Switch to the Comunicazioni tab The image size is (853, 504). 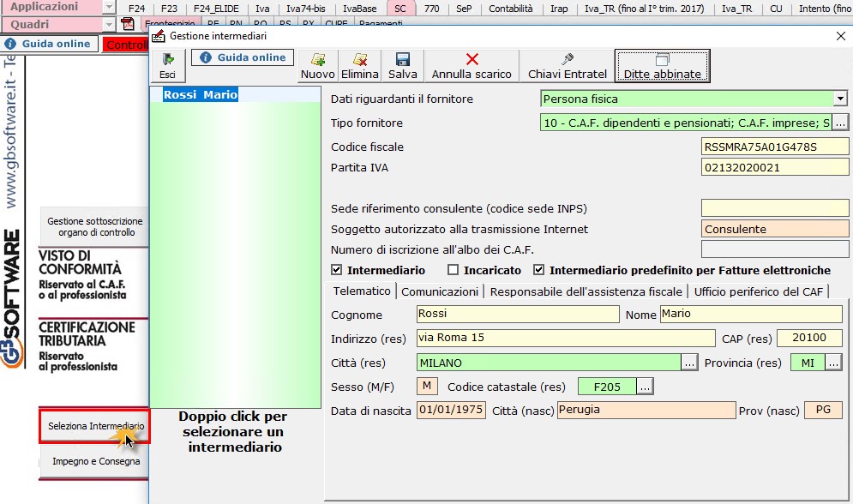pyautogui.click(x=441, y=291)
